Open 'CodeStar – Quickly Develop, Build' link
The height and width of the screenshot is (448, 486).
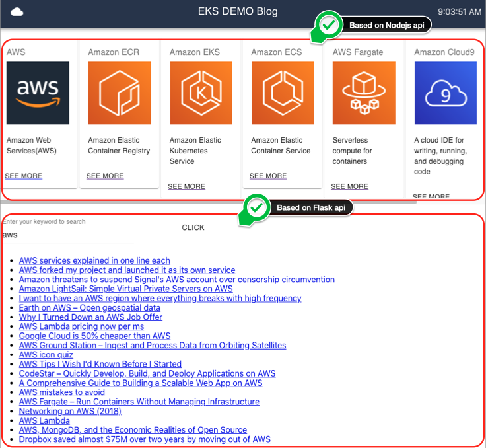147,373
